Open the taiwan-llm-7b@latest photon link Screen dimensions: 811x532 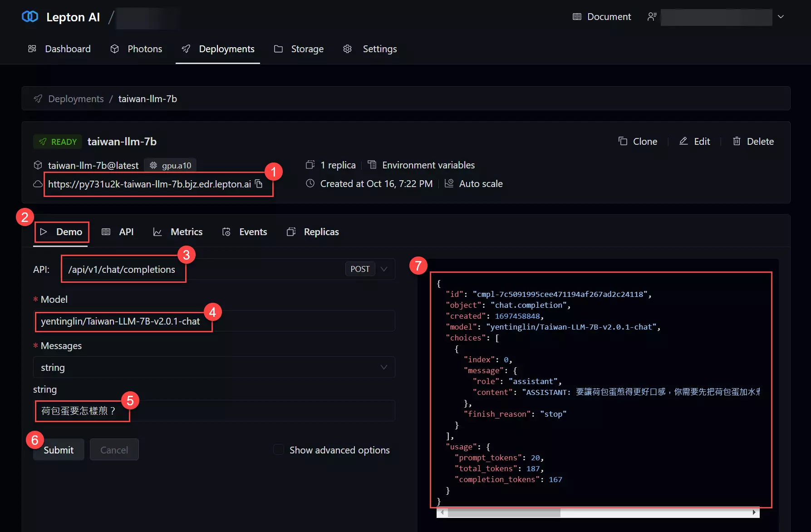(x=93, y=165)
